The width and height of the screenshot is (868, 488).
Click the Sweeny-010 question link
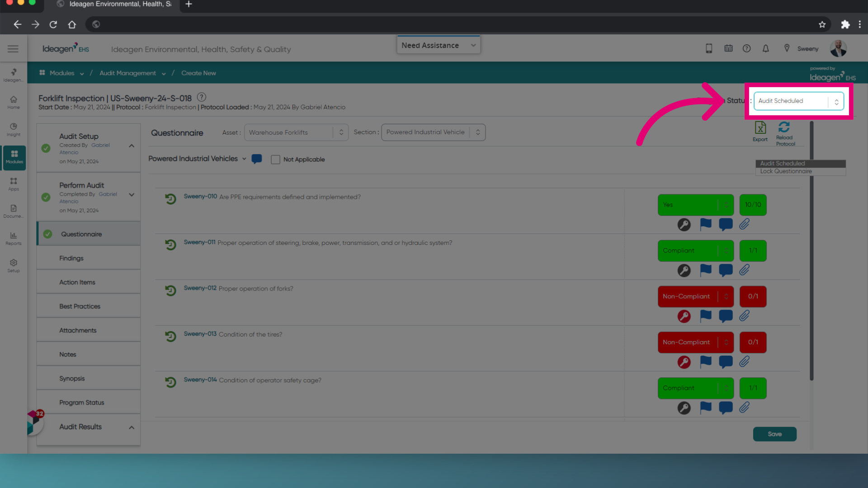point(200,196)
